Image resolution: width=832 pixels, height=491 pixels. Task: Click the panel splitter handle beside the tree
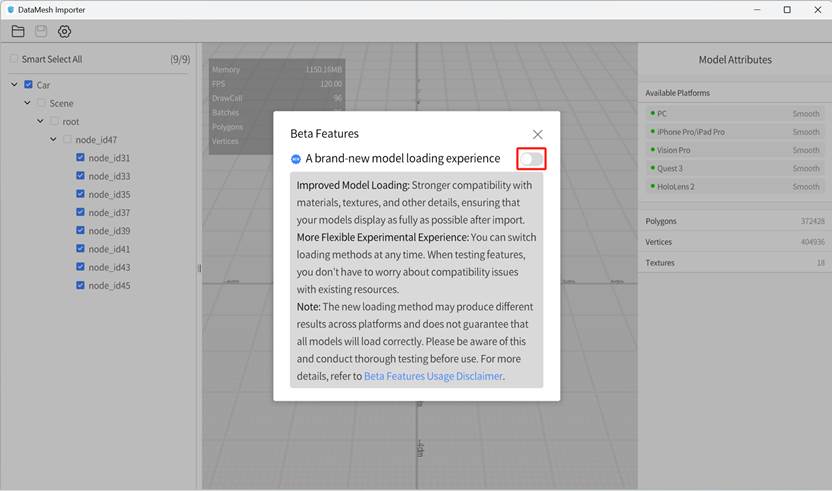[x=199, y=267]
